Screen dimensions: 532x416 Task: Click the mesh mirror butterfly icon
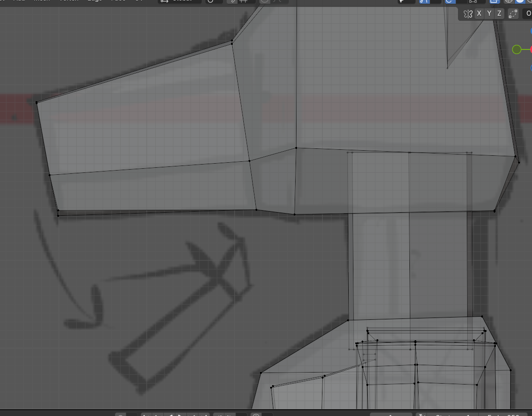(x=468, y=14)
